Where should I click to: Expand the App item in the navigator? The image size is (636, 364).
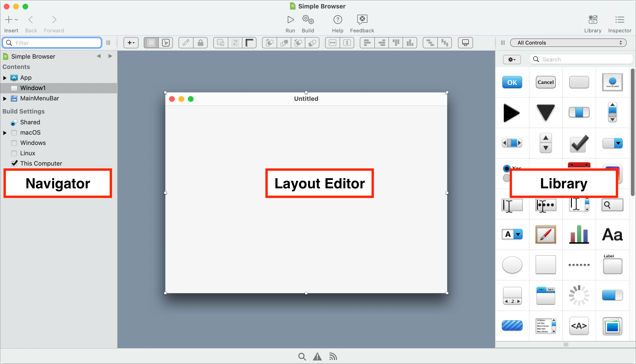pos(4,77)
